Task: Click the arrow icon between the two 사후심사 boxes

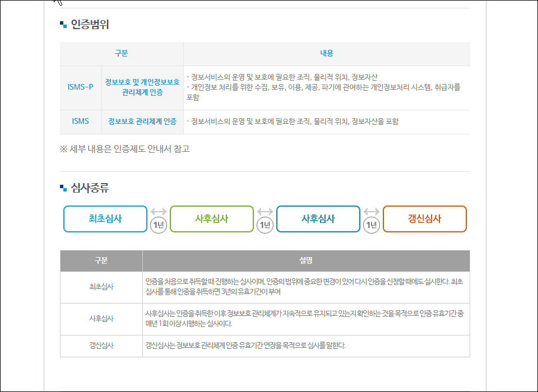Action: coord(264,212)
